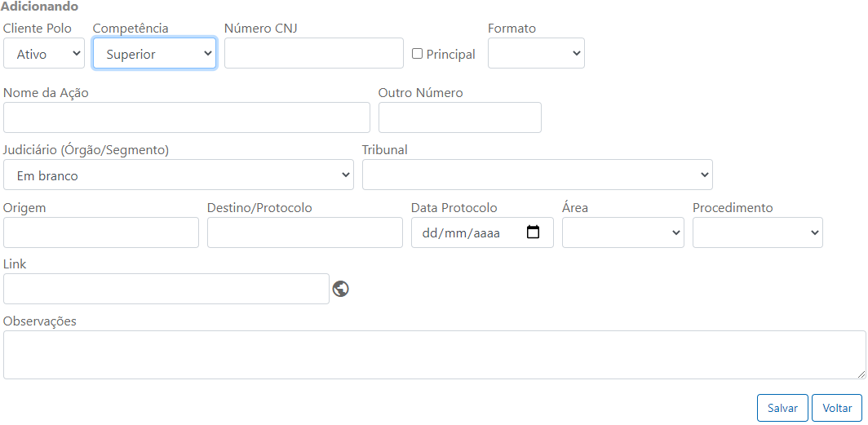Expand the Competência dropdown showing Superior
This screenshot has width=868, height=425.
coord(154,54)
